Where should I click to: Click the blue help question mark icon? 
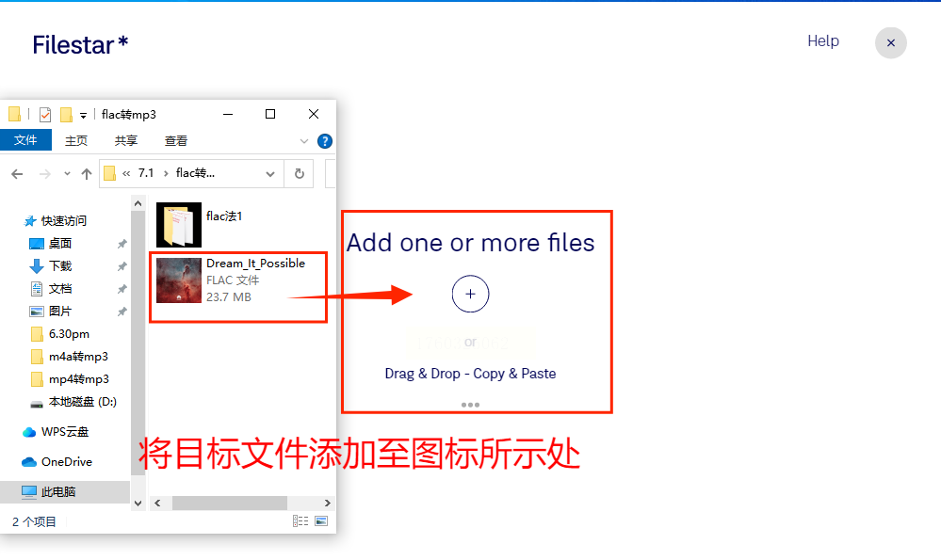tap(325, 141)
